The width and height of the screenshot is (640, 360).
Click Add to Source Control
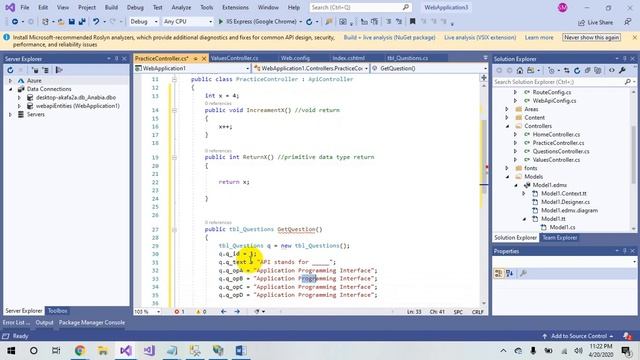coord(578,336)
